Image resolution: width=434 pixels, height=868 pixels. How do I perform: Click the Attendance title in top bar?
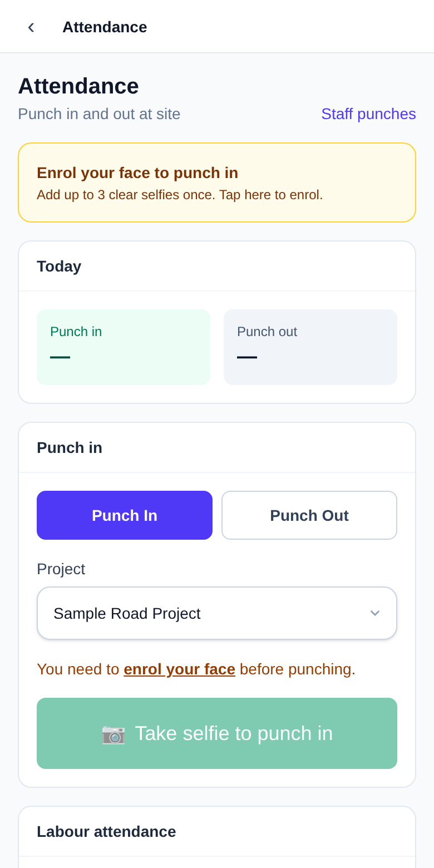tap(105, 27)
